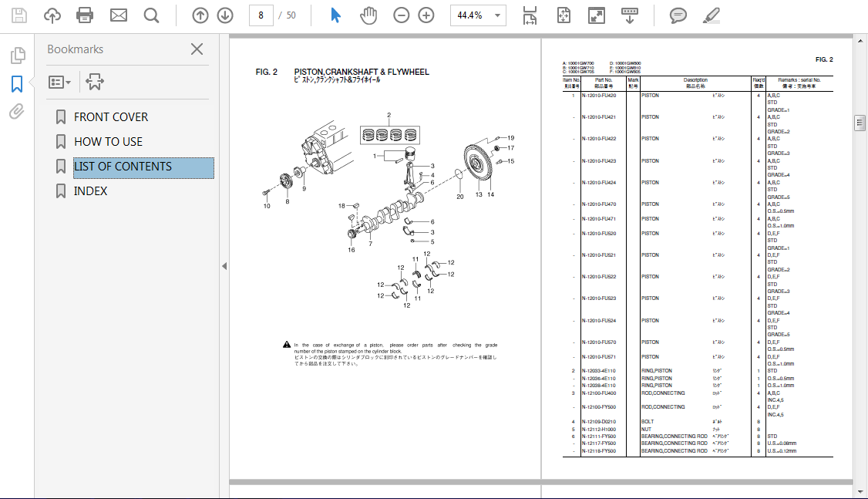The width and height of the screenshot is (868, 499).
Task: Zoom out with the minus icon
Action: (402, 15)
